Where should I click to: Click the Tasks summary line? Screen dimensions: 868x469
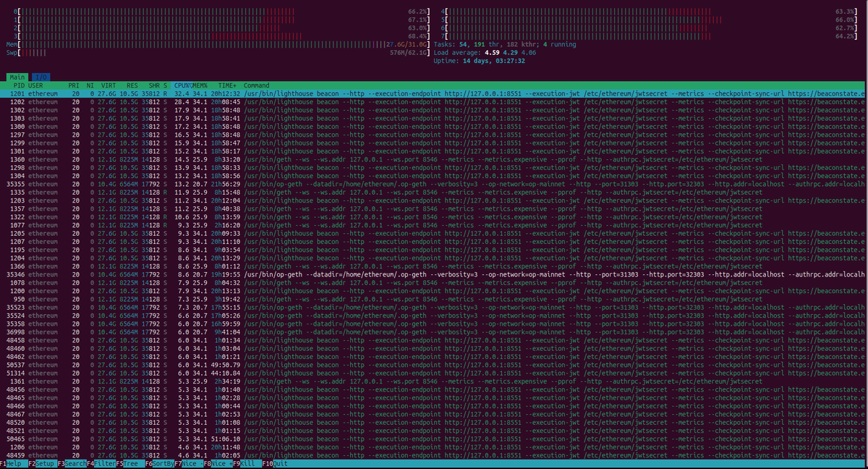click(x=505, y=44)
